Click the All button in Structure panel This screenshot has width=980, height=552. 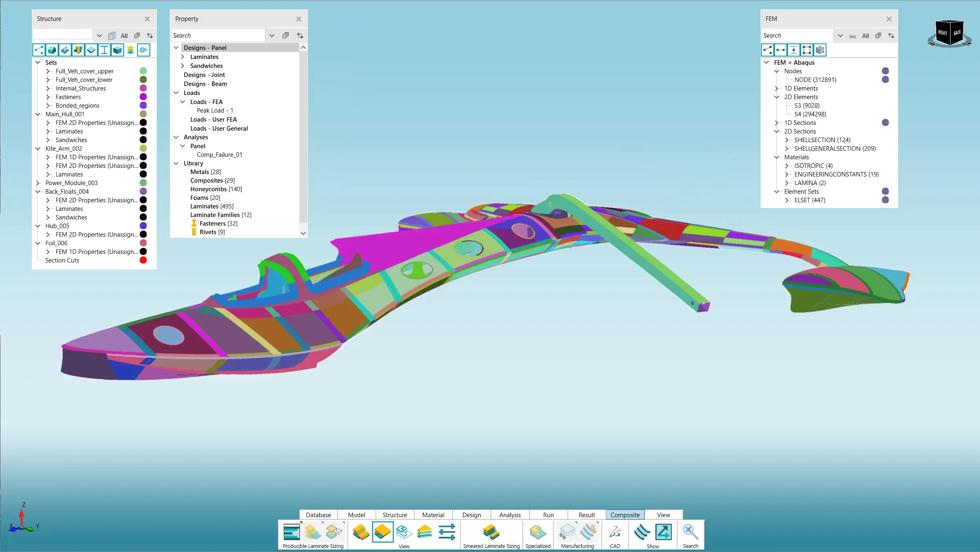click(124, 36)
